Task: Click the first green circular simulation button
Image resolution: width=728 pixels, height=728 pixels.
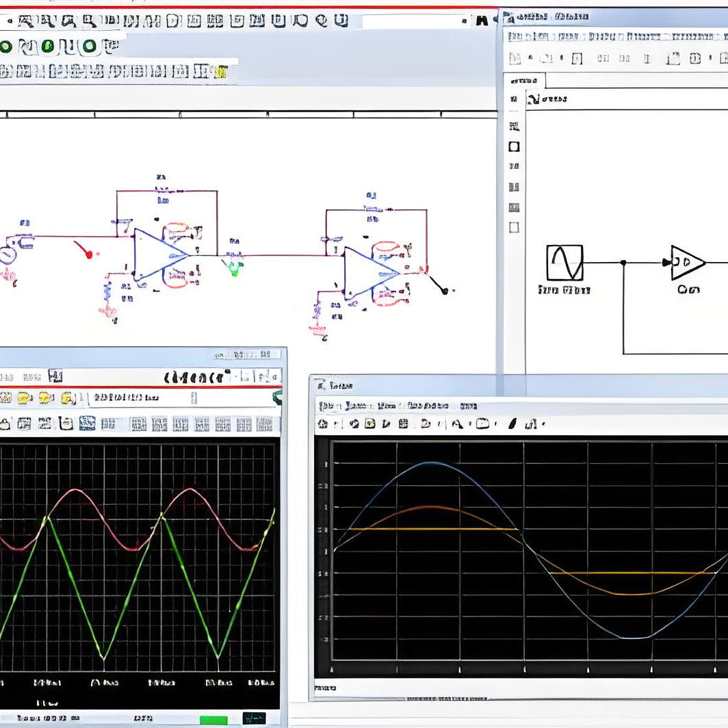Action: coord(6,46)
